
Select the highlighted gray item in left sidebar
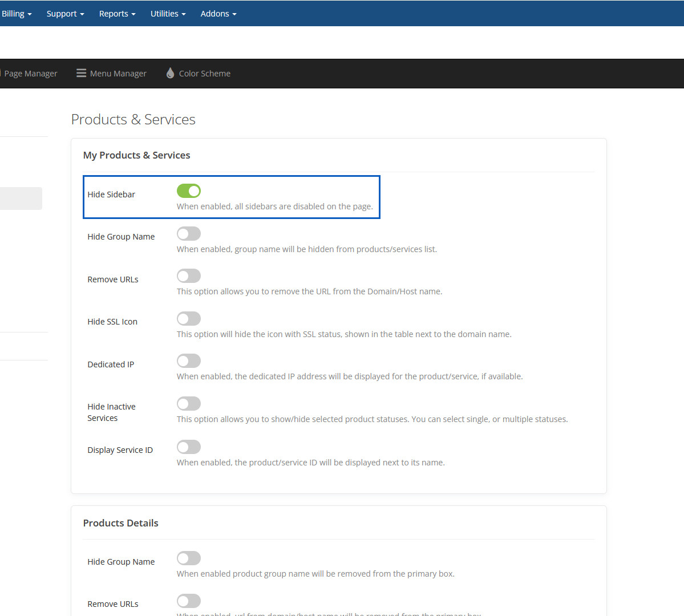pyautogui.click(x=21, y=198)
